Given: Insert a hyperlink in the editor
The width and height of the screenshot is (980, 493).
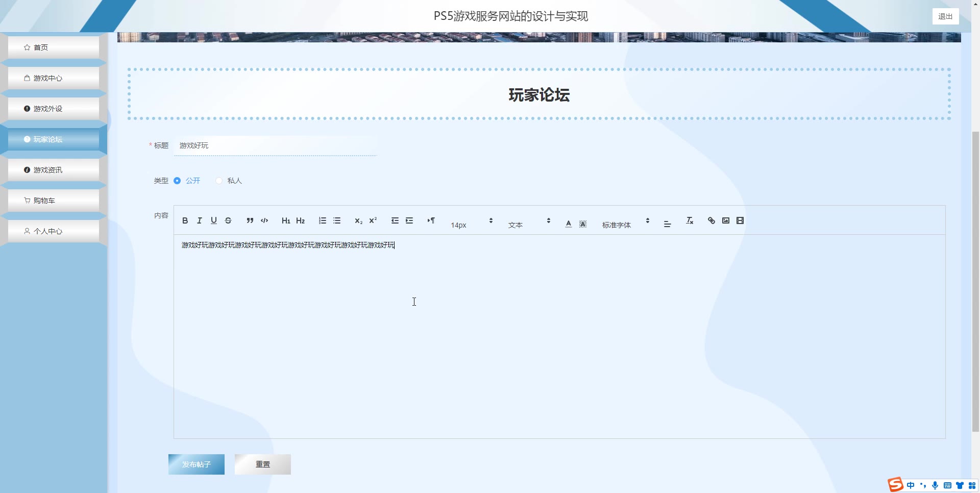Looking at the screenshot, I should 711,220.
